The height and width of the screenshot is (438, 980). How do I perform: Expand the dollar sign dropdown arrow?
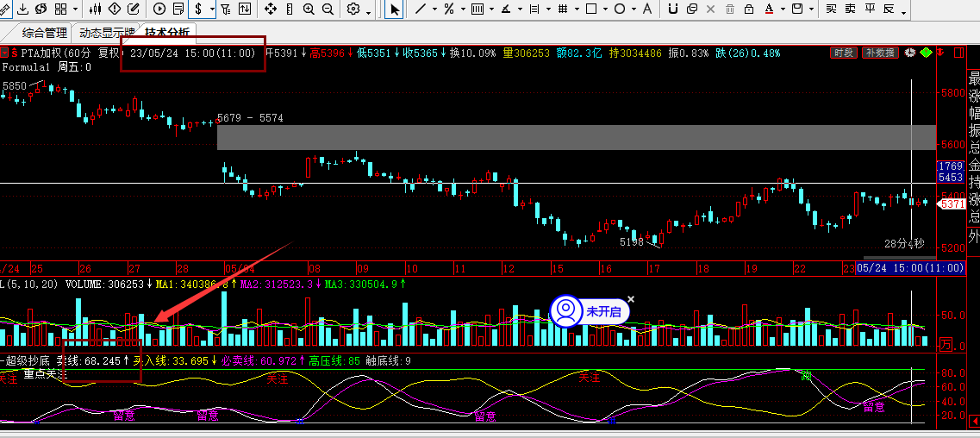[x=213, y=9]
